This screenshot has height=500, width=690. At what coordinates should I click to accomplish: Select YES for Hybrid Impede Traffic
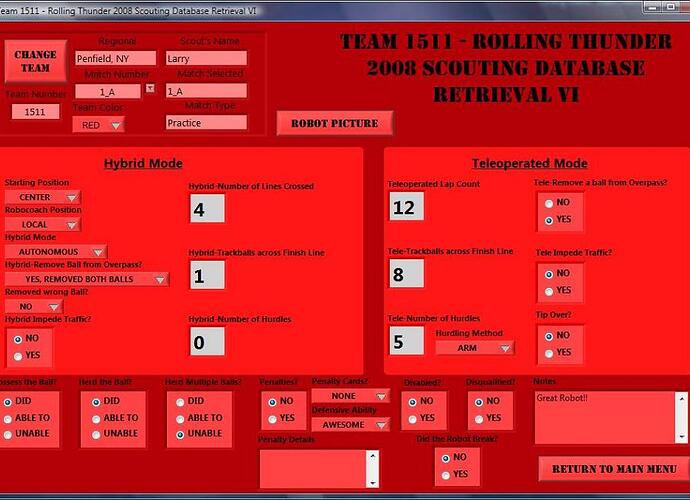18,356
